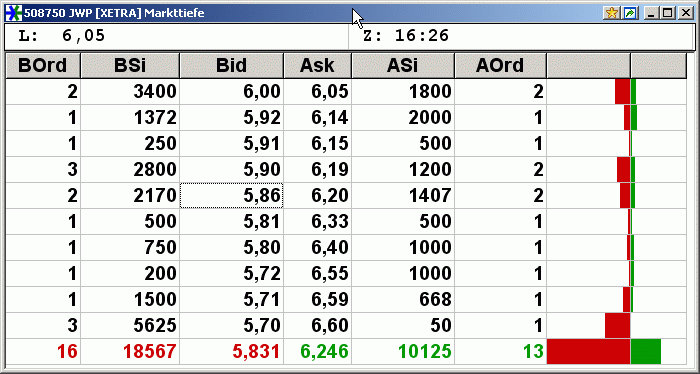Select bid price 5,91
700x374 pixels.
click(x=231, y=144)
